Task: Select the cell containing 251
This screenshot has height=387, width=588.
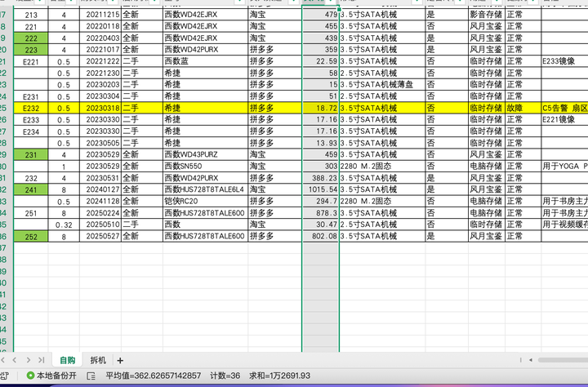Action: [31, 213]
